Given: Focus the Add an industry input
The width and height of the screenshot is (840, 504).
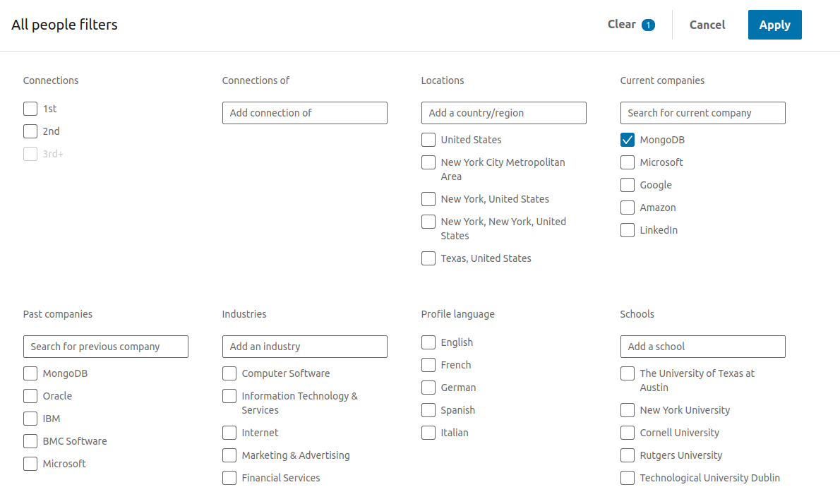Looking at the screenshot, I should pyautogui.click(x=304, y=347).
